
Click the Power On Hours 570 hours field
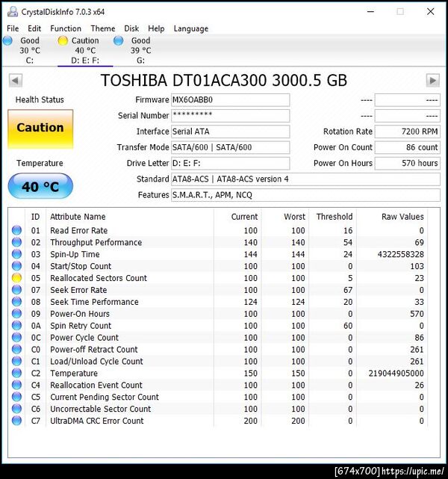[408, 164]
